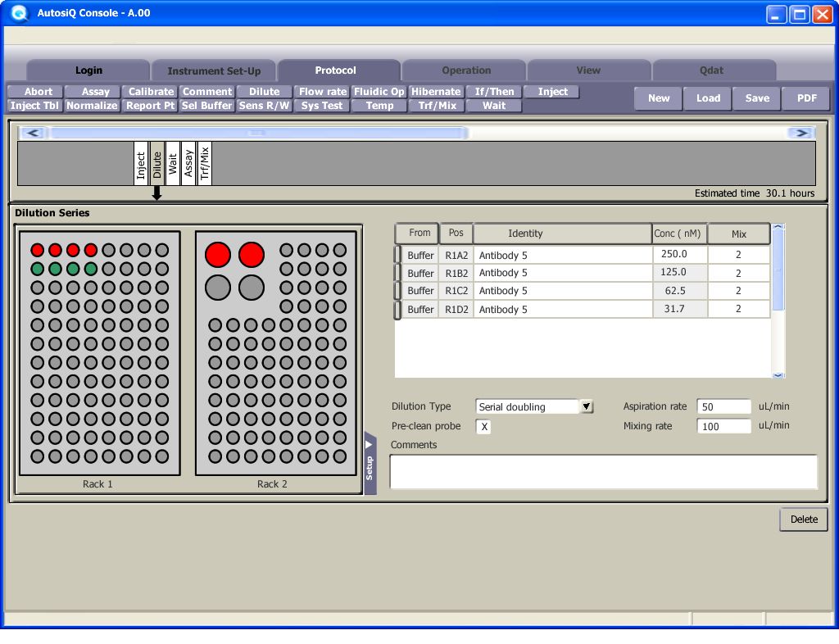
Task: Click the 62.5 concentration cell
Action: pos(680,291)
